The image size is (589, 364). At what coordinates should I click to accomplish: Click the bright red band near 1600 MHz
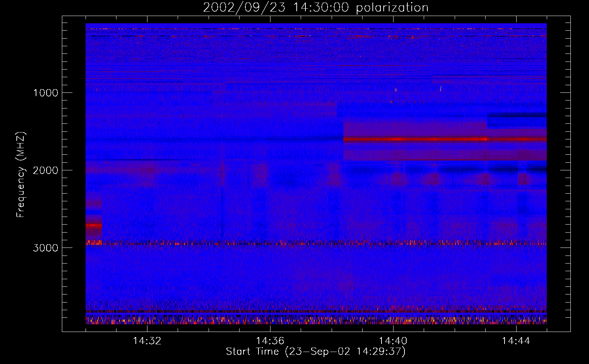pyautogui.click(x=445, y=139)
